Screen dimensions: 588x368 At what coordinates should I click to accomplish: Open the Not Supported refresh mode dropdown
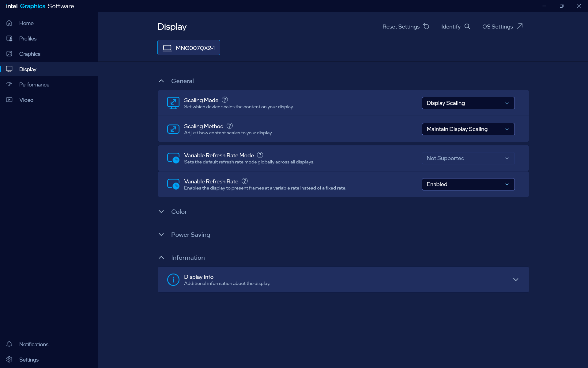[x=468, y=158]
